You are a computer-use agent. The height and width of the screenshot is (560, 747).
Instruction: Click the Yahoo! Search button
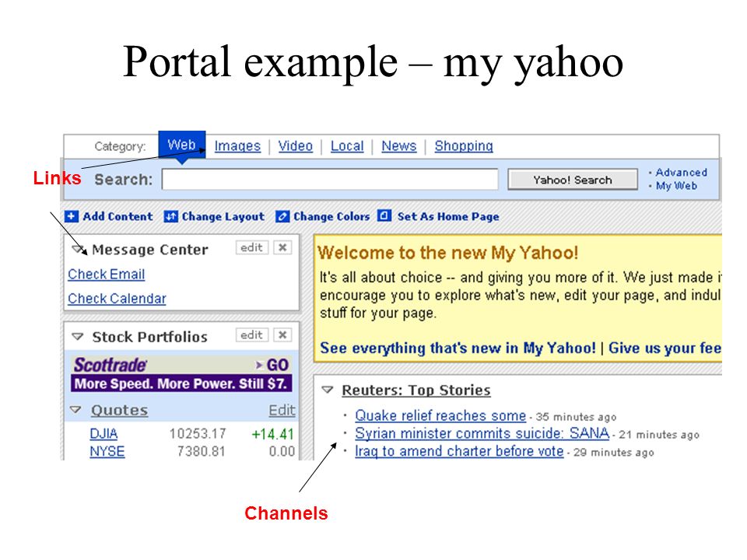pyautogui.click(x=573, y=180)
